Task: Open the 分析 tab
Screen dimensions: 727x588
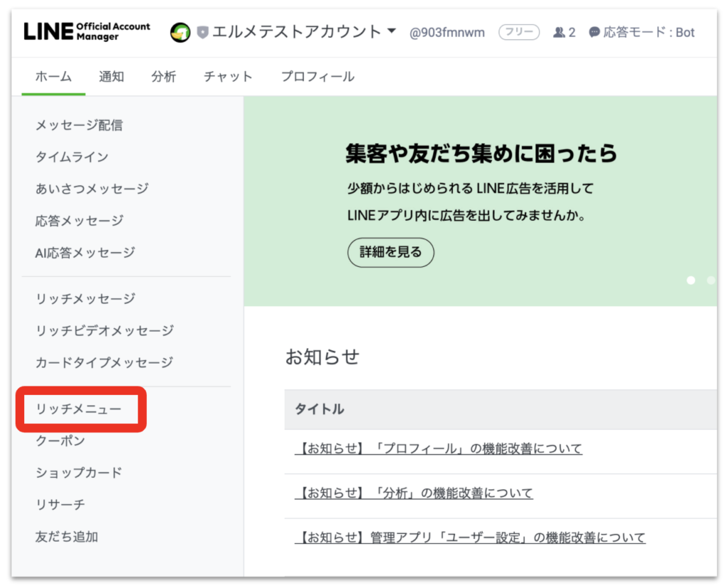Action: point(164,77)
